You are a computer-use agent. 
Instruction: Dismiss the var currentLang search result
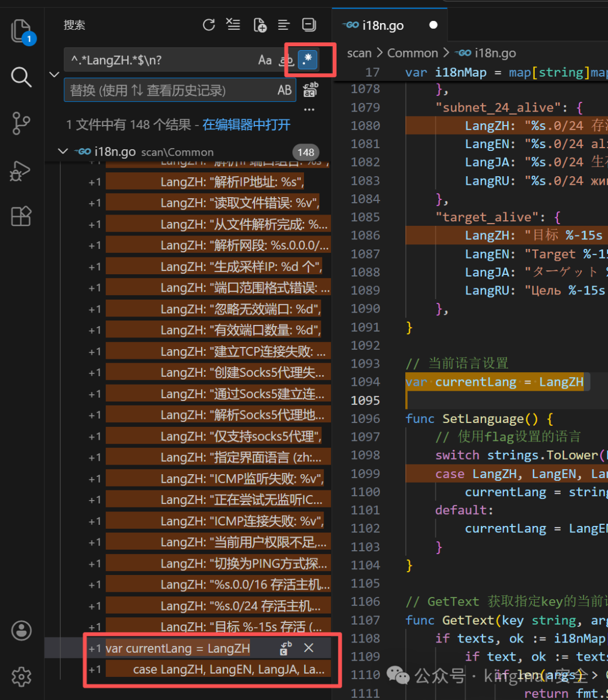point(309,648)
